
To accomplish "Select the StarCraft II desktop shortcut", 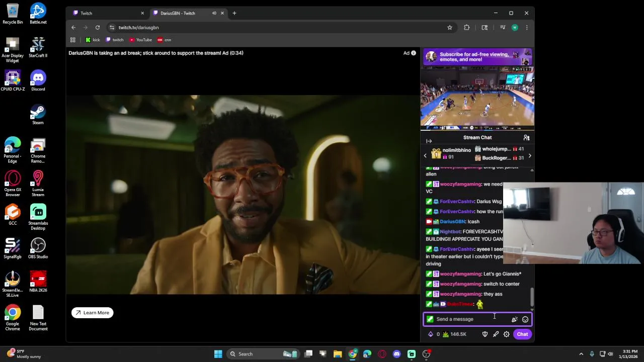I will click(38, 47).
